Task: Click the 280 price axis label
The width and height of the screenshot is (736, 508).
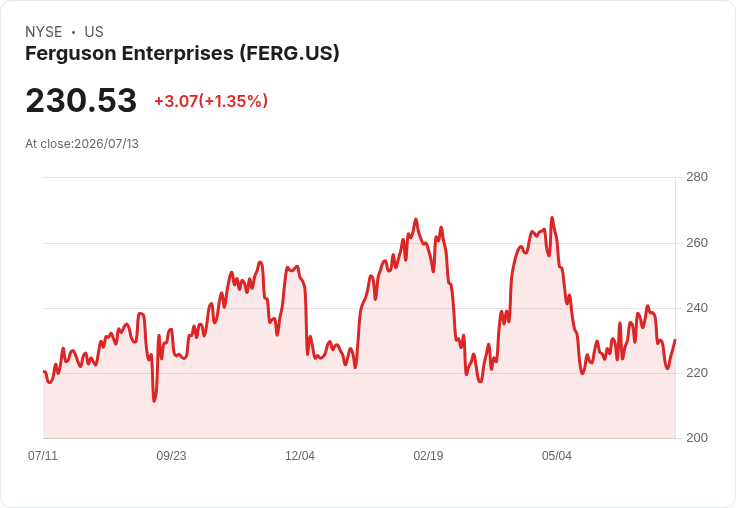Action: tap(697, 177)
